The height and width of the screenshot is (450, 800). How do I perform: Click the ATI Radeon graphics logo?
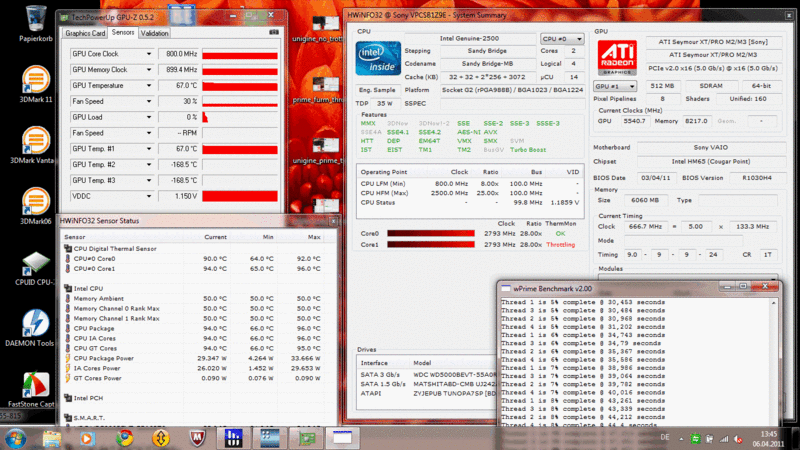point(617,58)
